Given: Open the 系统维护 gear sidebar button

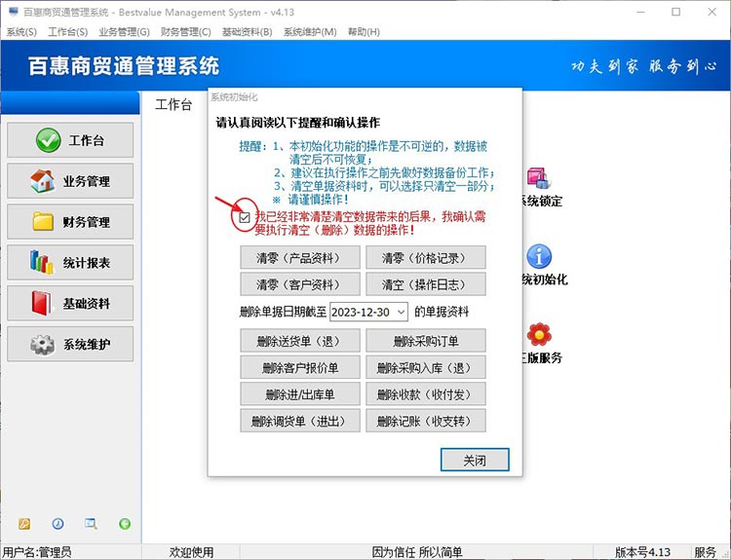Looking at the screenshot, I should pyautogui.click(x=70, y=344).
